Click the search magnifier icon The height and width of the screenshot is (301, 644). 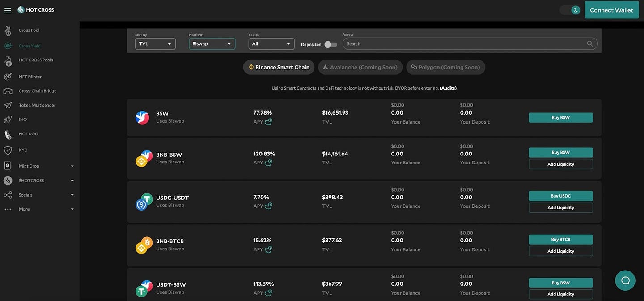tap(590, 43)
